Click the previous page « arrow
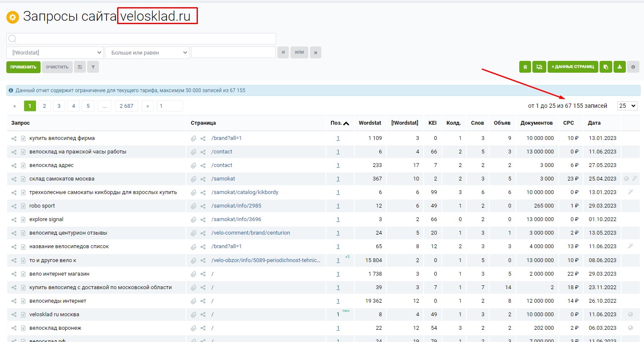Screen dimensions: 644x342 (x=15, y=106)
